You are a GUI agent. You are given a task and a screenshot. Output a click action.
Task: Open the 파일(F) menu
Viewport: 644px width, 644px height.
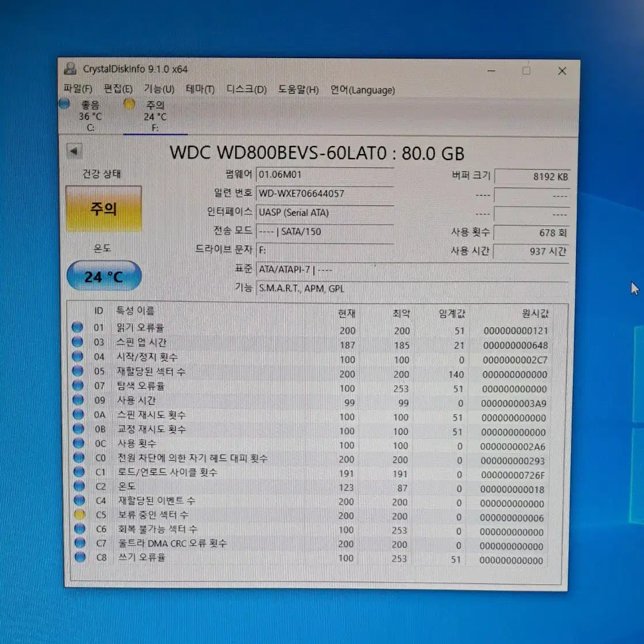pyautogui.click(x=78, y=88)
